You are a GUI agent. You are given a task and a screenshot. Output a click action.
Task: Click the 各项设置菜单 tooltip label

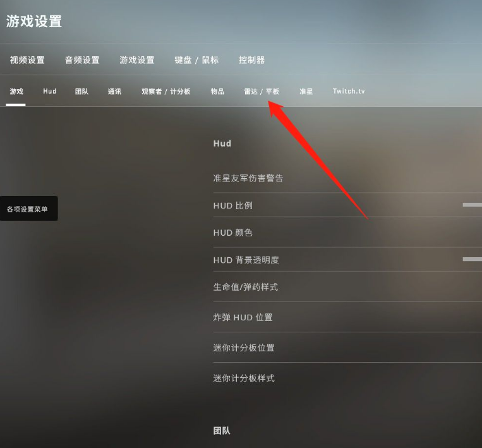coord(27,209)
